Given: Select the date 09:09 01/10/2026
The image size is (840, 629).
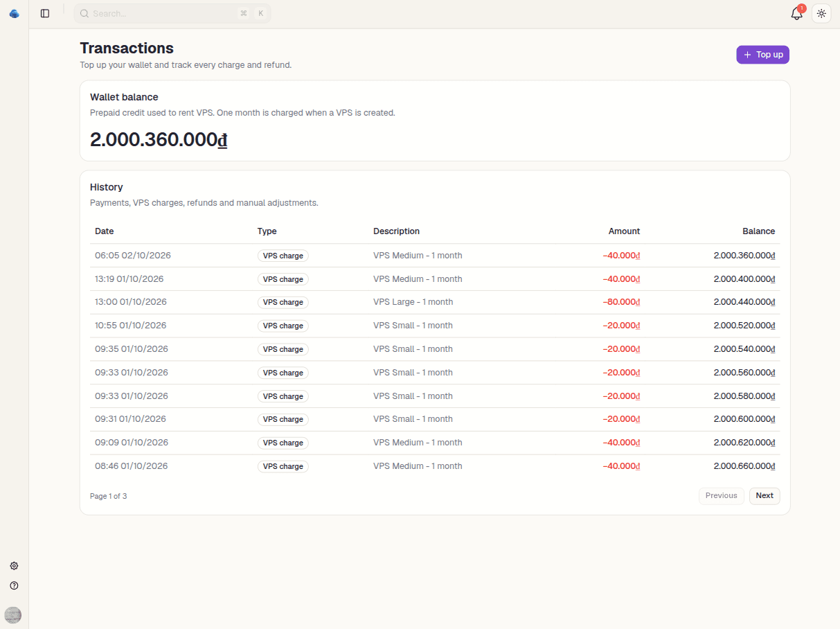Looking at the screenshot, I should tap(132, 443).
